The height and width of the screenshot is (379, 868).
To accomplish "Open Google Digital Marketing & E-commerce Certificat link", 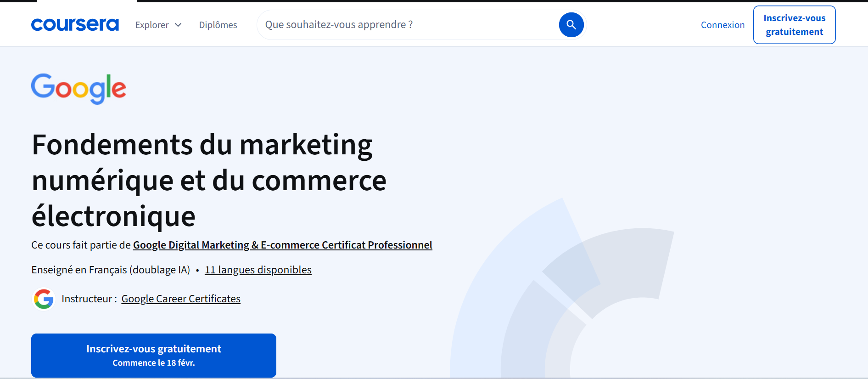I will pos(282,245).
